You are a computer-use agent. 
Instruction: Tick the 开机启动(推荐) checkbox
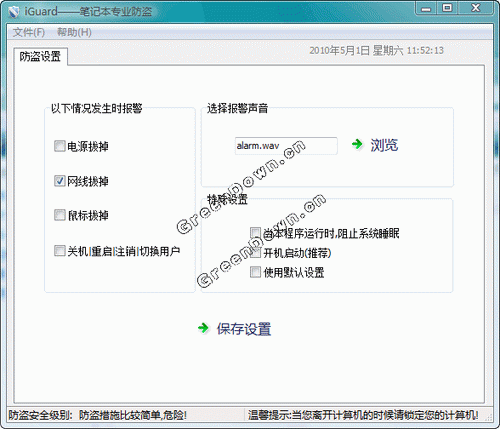[255, 253]
